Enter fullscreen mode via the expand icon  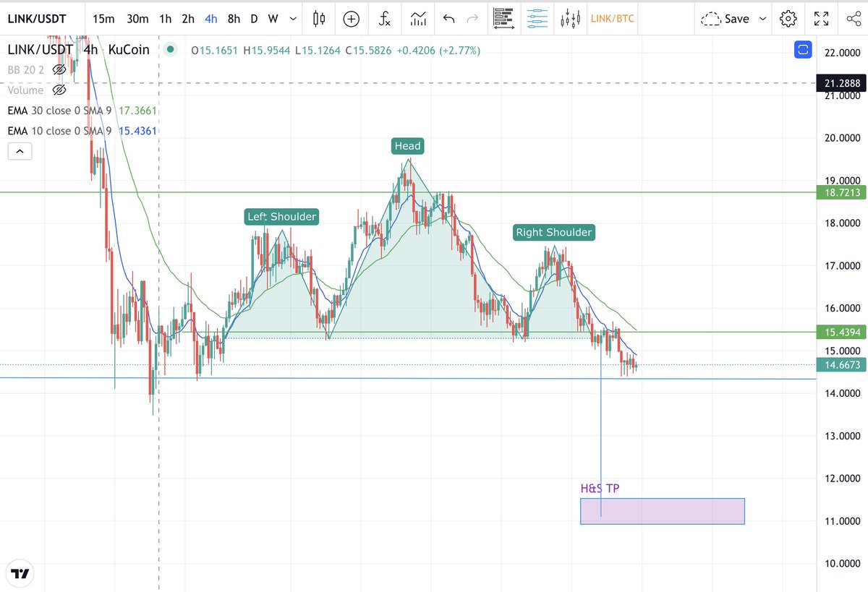821,19
